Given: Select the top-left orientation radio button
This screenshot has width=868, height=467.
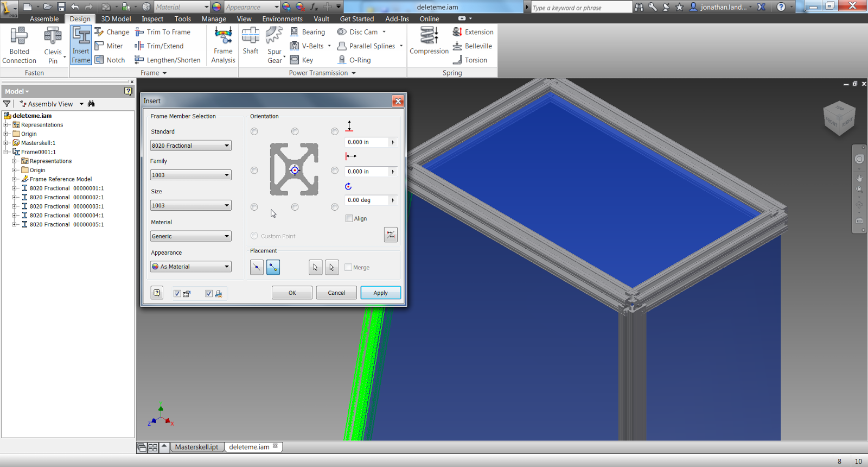Looking at the screenshot, I should click(x=254, y=131).
